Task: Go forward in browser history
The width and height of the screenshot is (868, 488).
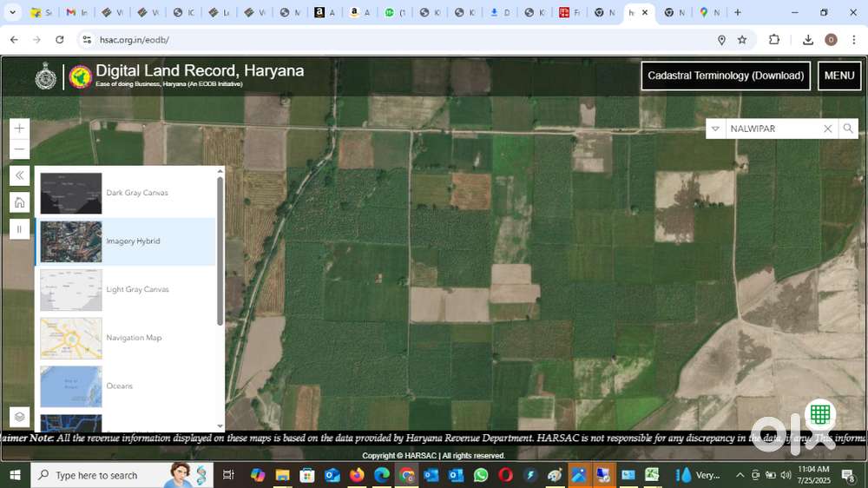Action: [36, 40]
